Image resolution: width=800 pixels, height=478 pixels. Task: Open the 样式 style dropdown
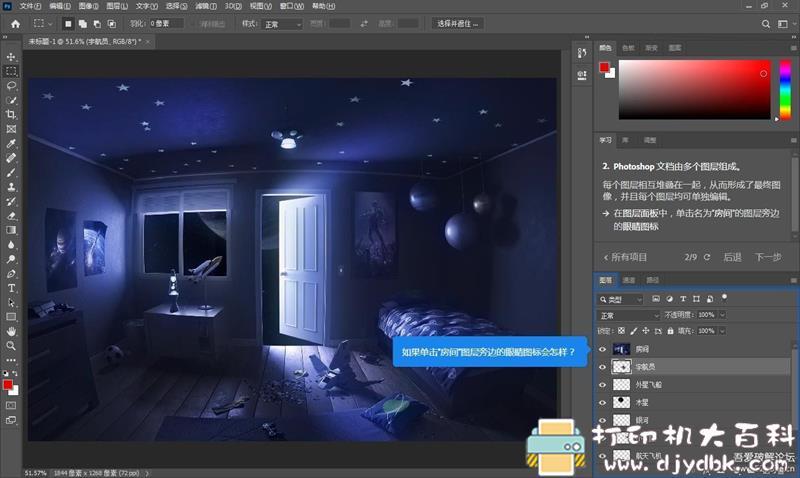click(x=283, y=24)
